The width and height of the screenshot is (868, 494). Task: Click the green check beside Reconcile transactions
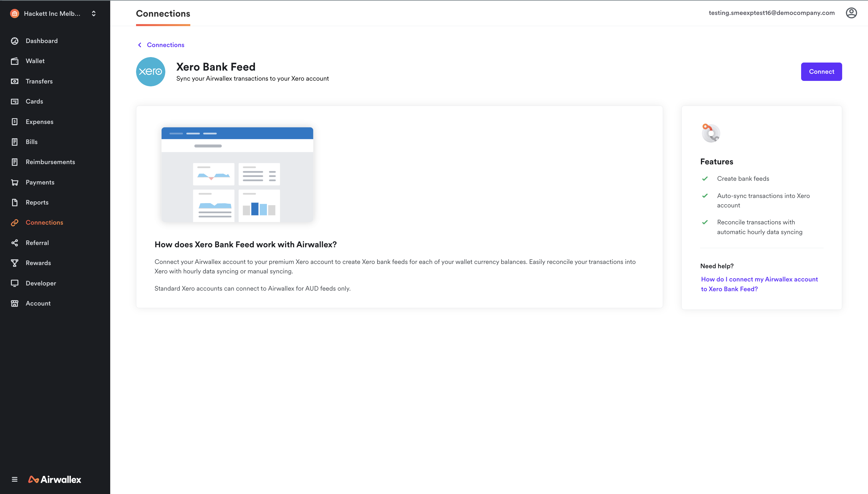point(705,222)
